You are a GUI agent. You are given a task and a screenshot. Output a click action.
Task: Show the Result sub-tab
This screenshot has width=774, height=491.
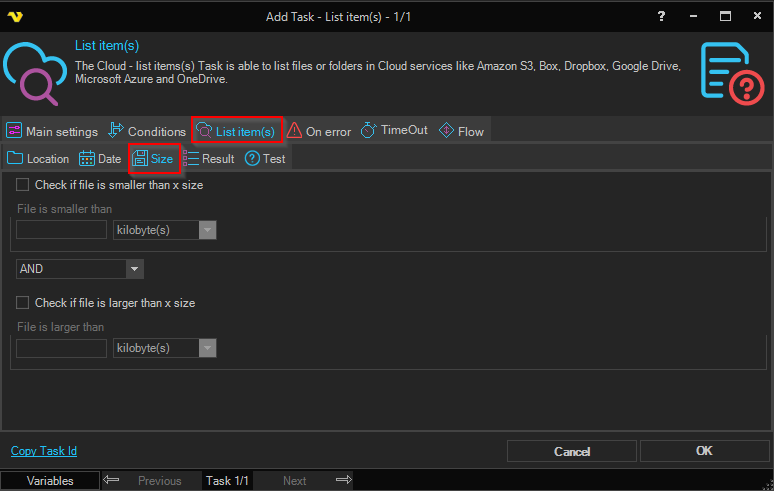(x=210, y=159)
